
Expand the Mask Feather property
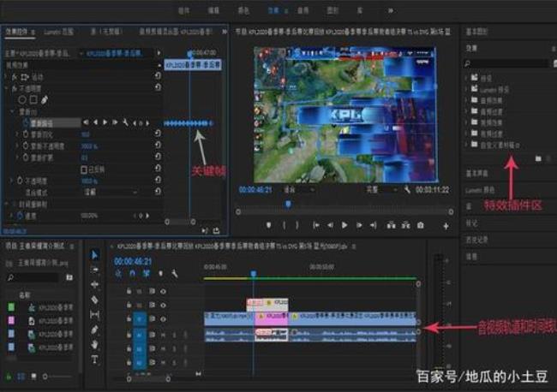tap(16, 134)
